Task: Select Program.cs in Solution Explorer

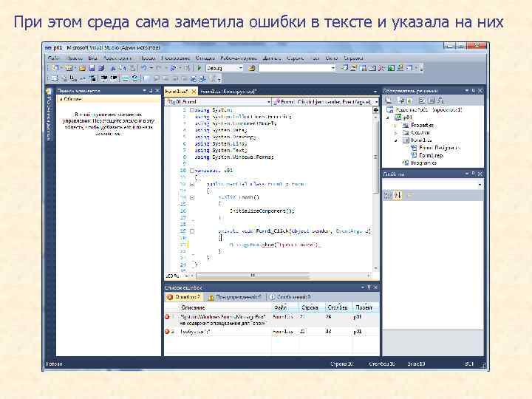Action: [x=423, y=163]
